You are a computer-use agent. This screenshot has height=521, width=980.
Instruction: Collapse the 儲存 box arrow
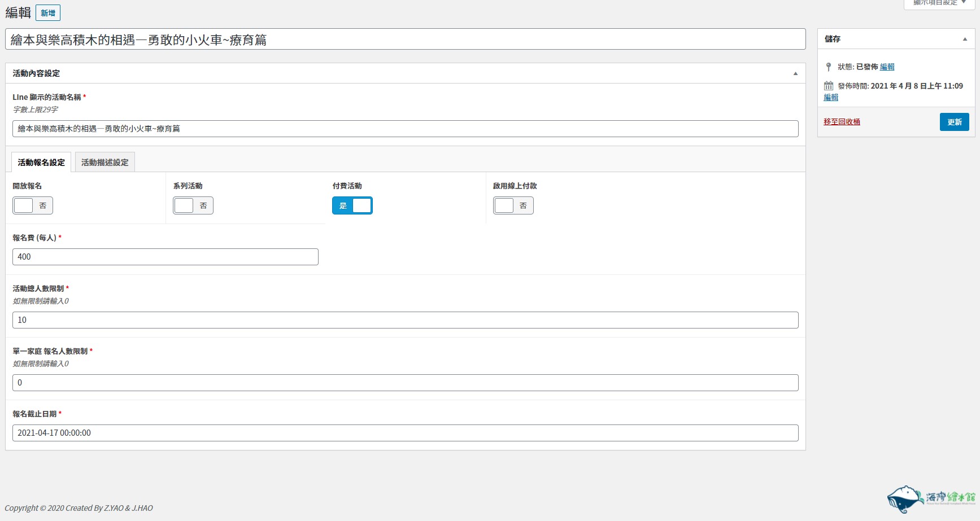coord(965,39)
